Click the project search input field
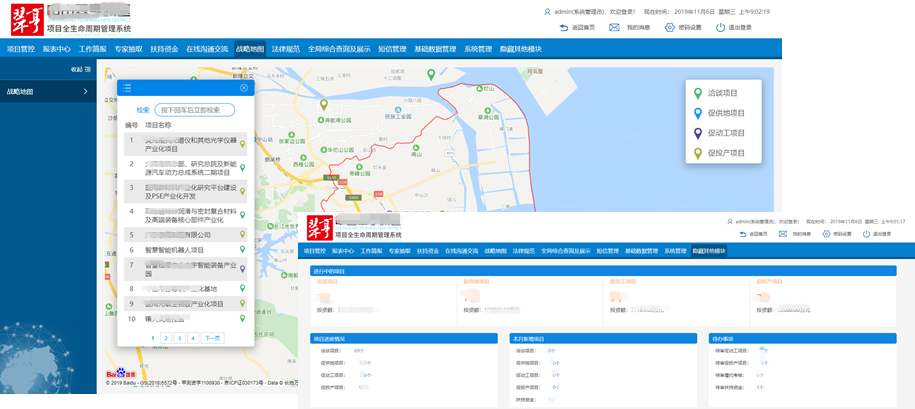The height and width of the screenshot is (409, 915). click(x=195, y=110)
